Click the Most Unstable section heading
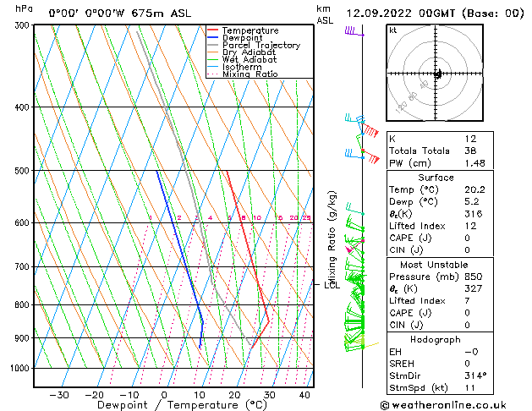The width and height of the screenshot is (532, 411). pos(434,265)
